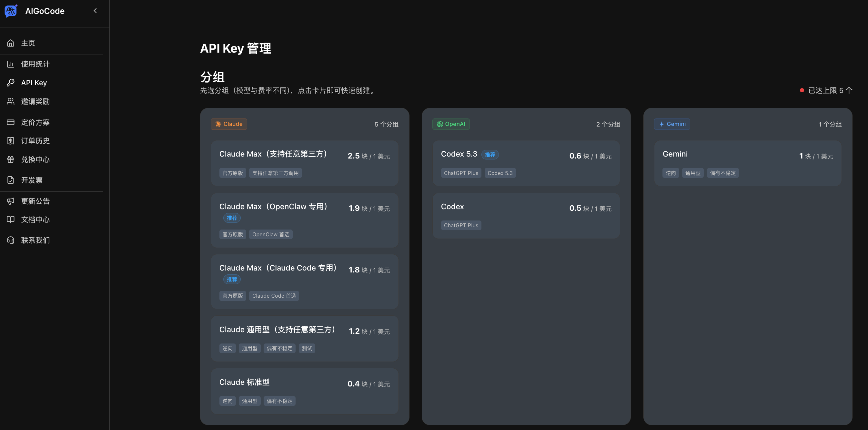
Task: Click the Claude Code 首选 tag
Action: click(274, 296)
